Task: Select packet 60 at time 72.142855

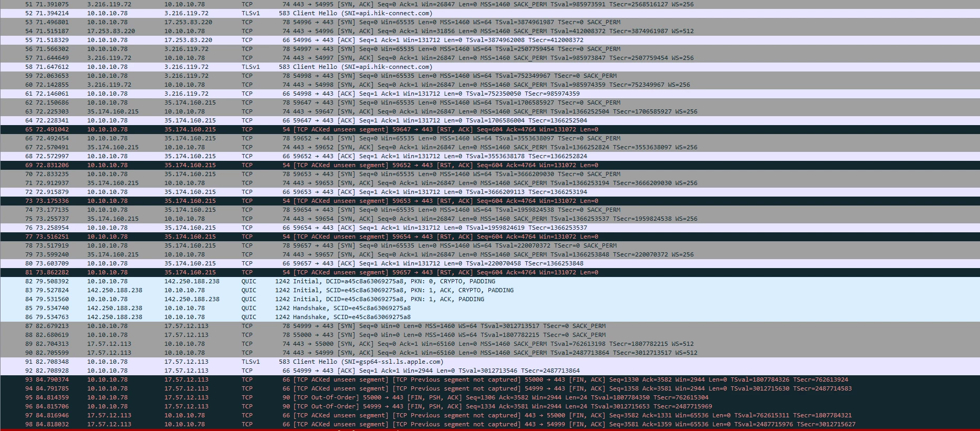Action: pos(490,85)
